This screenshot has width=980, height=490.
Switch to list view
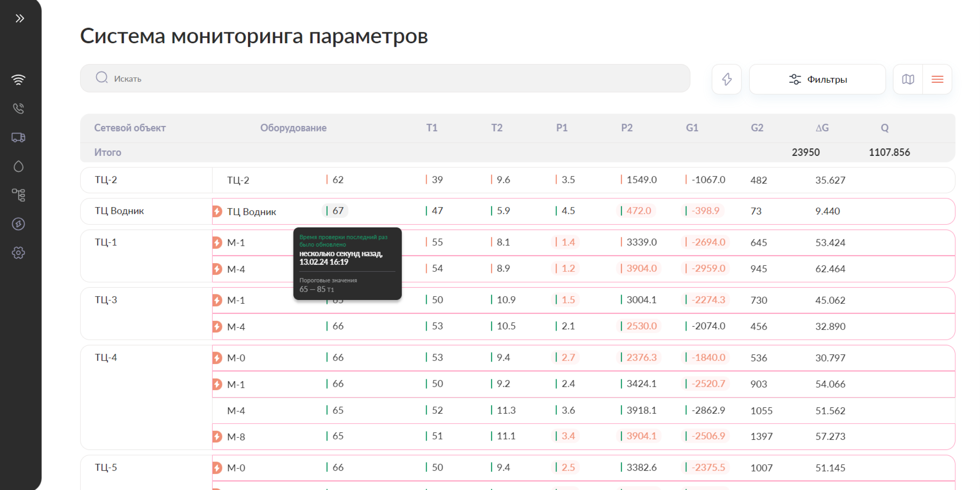[937, 79]
